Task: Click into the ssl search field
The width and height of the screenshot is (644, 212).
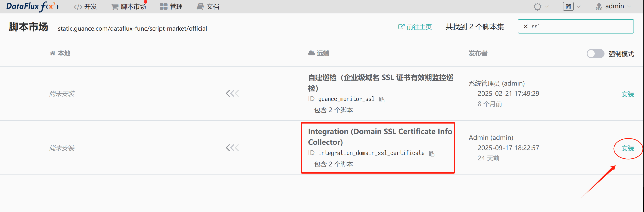Action: (x=580, y=27)
